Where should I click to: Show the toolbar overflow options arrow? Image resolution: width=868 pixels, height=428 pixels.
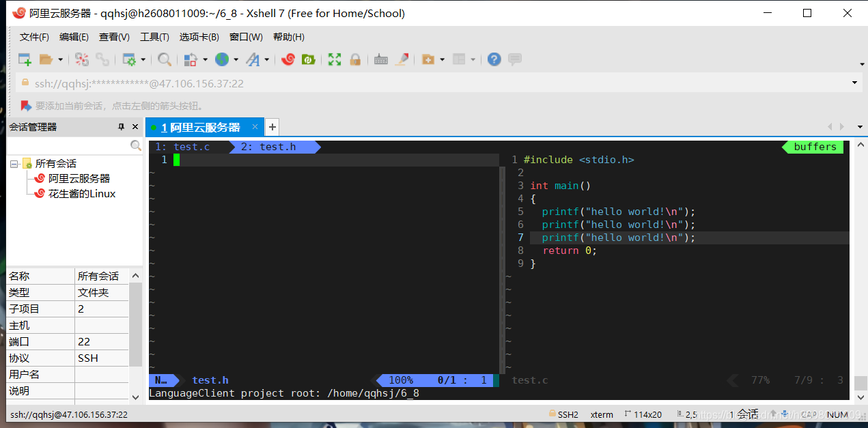[x=860, y=64]
